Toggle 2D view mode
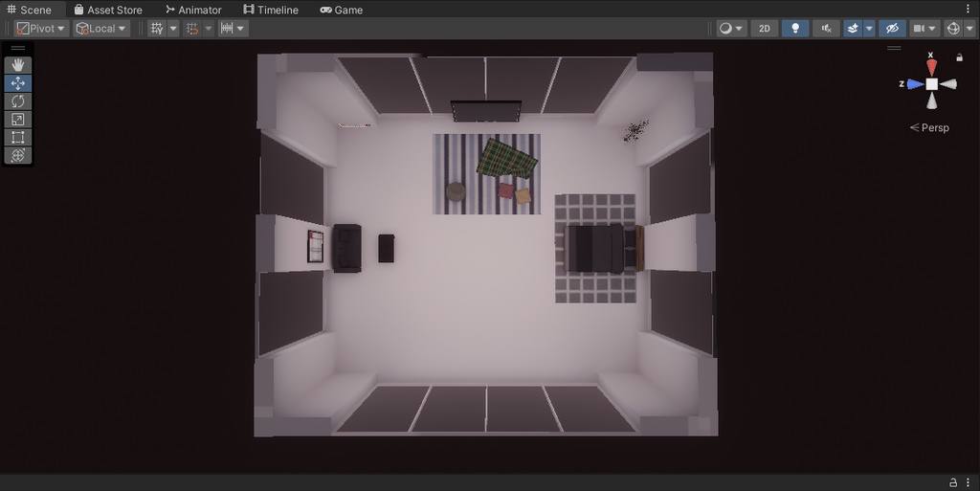 pyautogui.click(x=765, y=28)
